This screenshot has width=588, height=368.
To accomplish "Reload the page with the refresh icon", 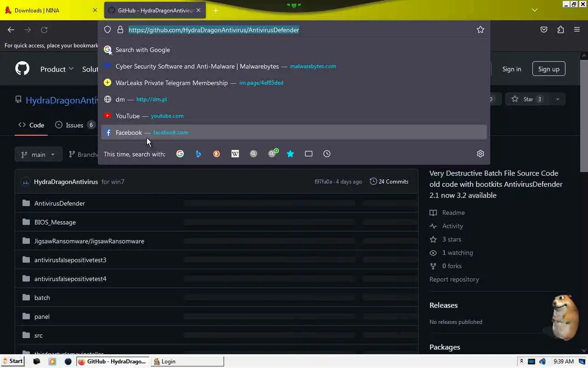I will (44, 30).
